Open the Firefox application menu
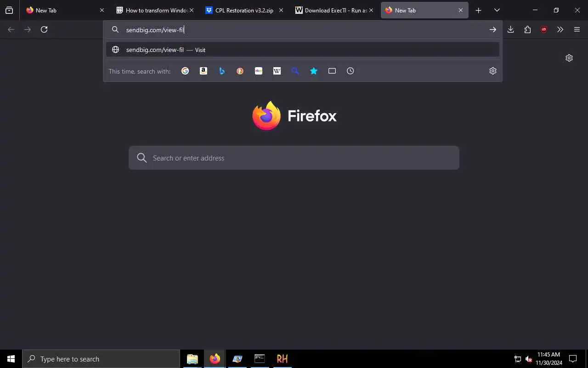The height and width of the screenshot is (368, 588). (577, 29)
